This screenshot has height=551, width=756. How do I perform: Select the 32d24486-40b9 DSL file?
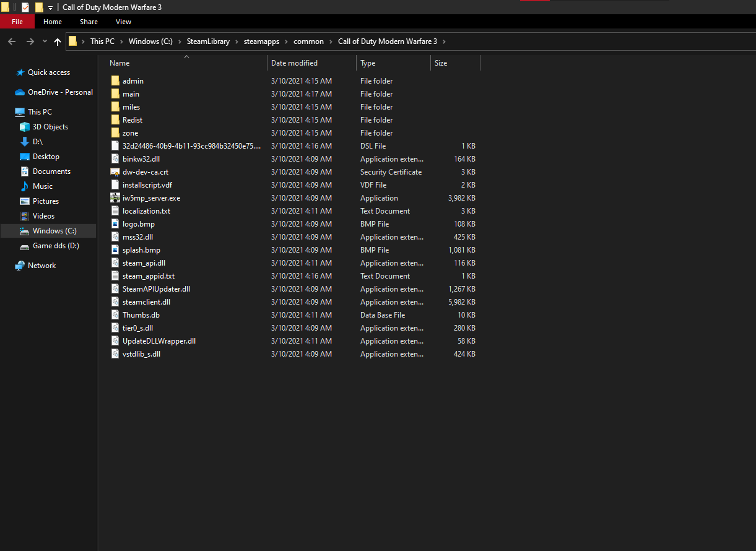(x=191, y=146)
